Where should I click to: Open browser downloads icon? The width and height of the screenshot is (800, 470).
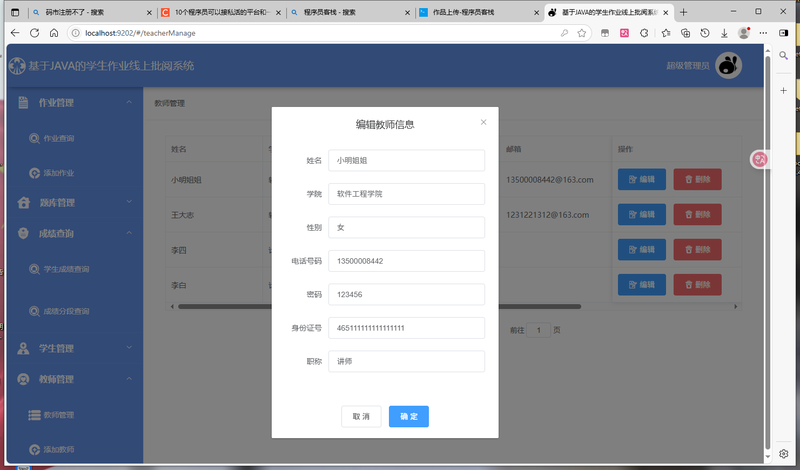(x=724, y=33)
